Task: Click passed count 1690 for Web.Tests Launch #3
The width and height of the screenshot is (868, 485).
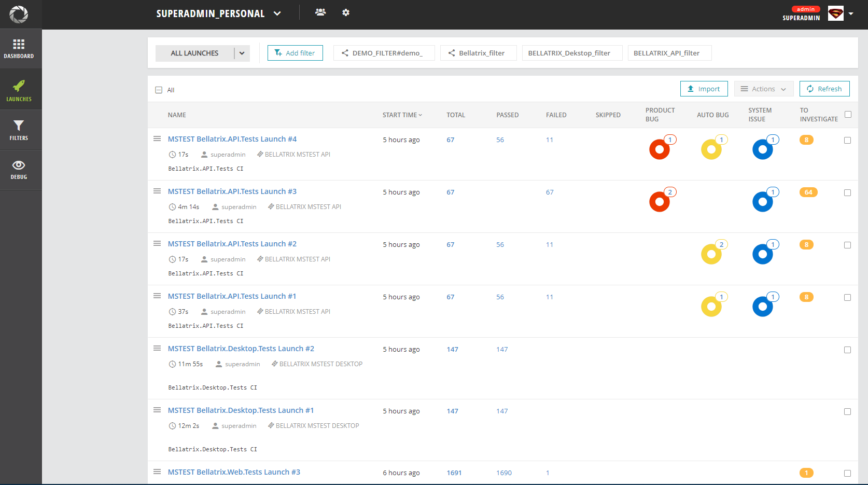Action: pos(504,473)
